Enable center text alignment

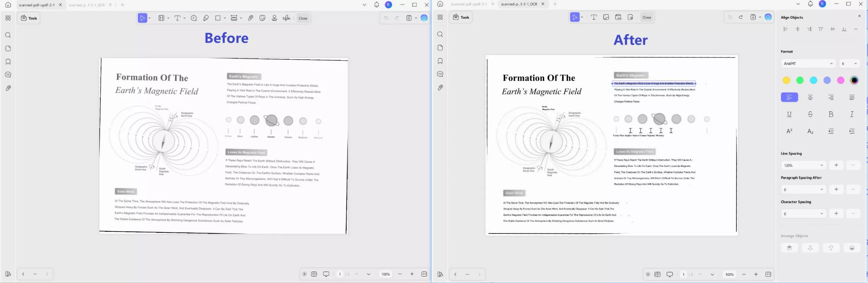pyautogui.click(x=810, y=97)
